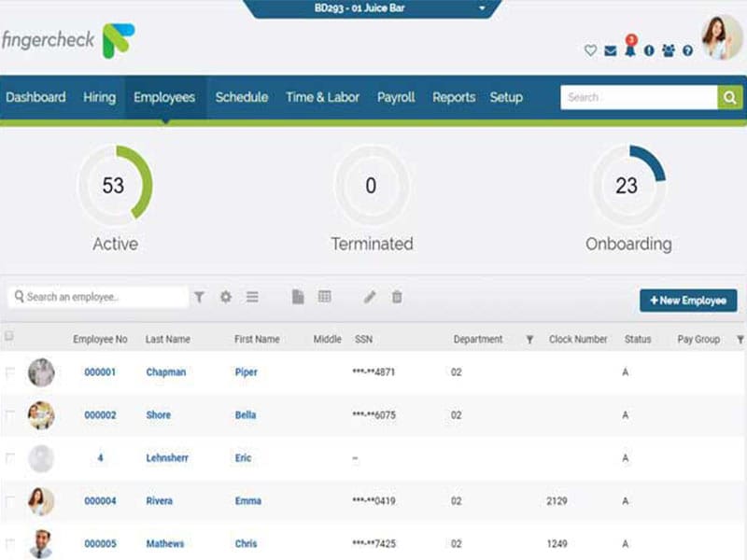This screenshot has width=747, height=560.
Task: Open the Pay Group column filter dropdown
Action: click(x=740, y=340)
